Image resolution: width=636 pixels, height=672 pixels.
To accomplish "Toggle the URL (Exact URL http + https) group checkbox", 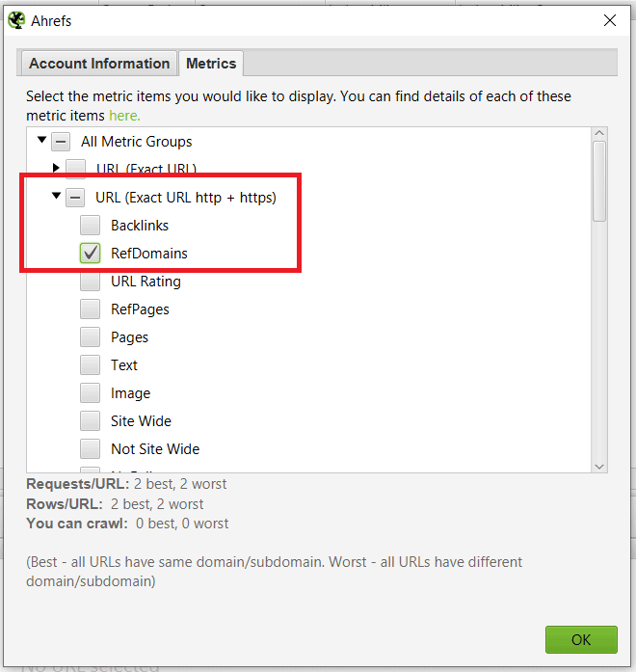I will point(75,198).
